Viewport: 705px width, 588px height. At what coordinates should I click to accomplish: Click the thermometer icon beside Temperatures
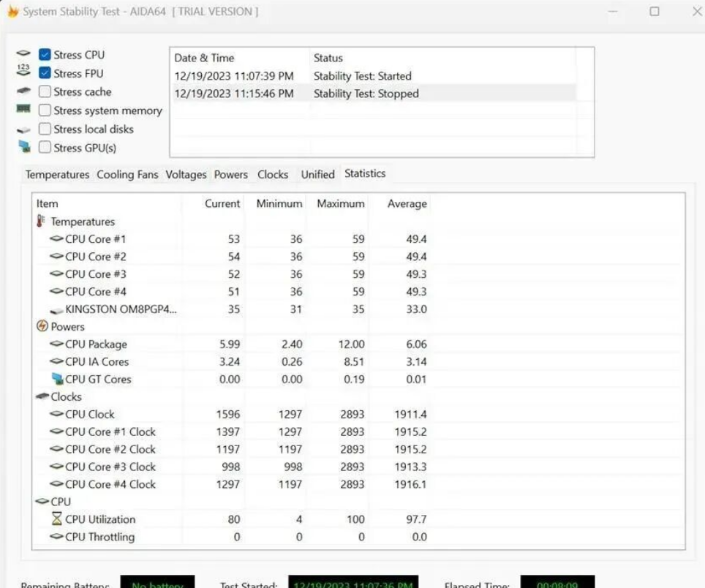point(41,222)
